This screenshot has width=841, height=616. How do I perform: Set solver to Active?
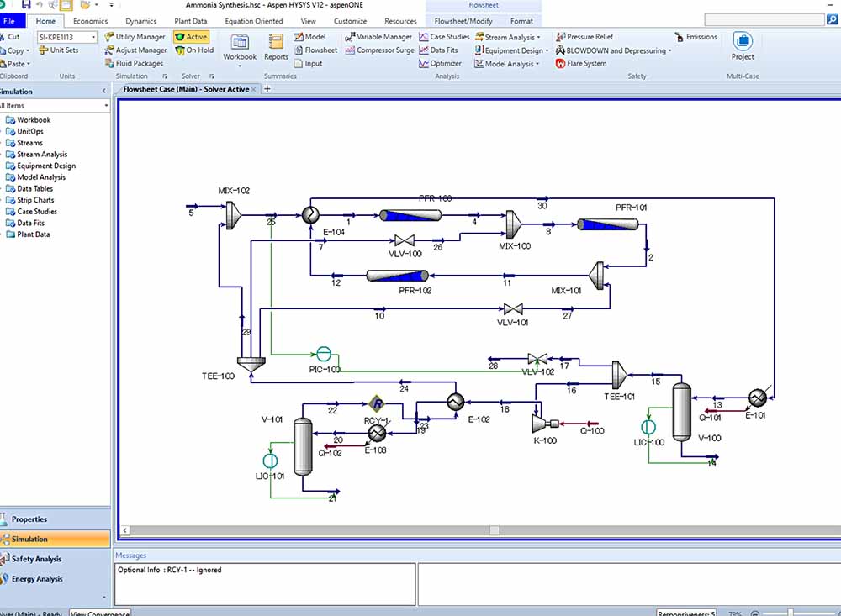tap(192, 37)
